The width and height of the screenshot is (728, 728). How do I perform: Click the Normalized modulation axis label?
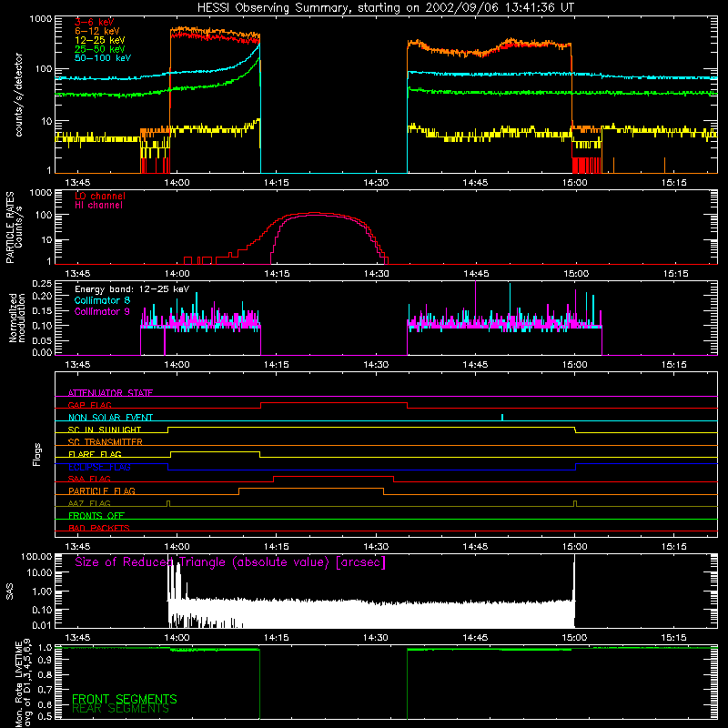[16, 318]
